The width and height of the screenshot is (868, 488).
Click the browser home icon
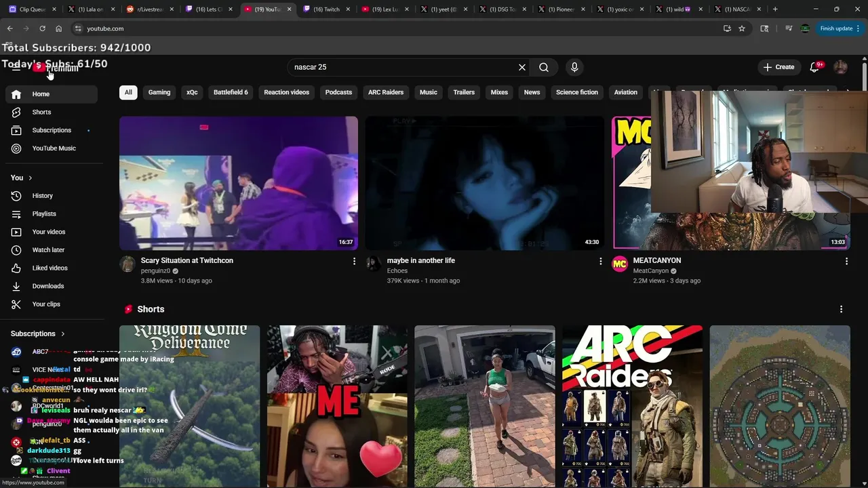point(58,28)
